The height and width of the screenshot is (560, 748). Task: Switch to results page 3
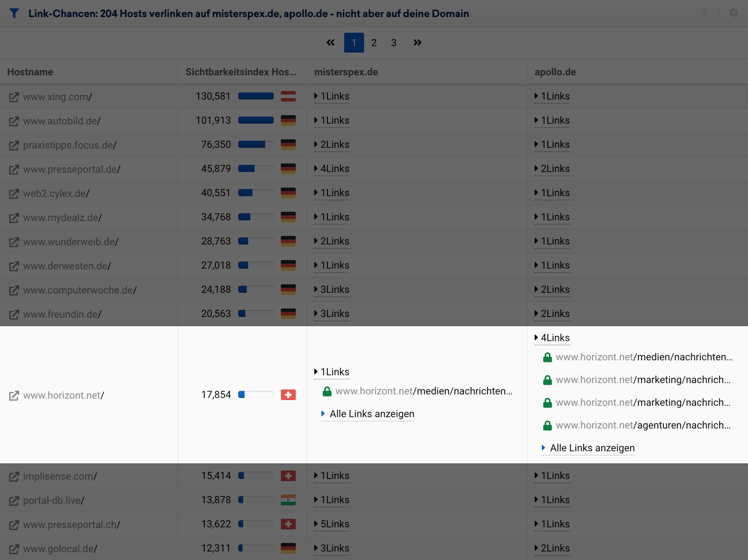coord(394,43)
